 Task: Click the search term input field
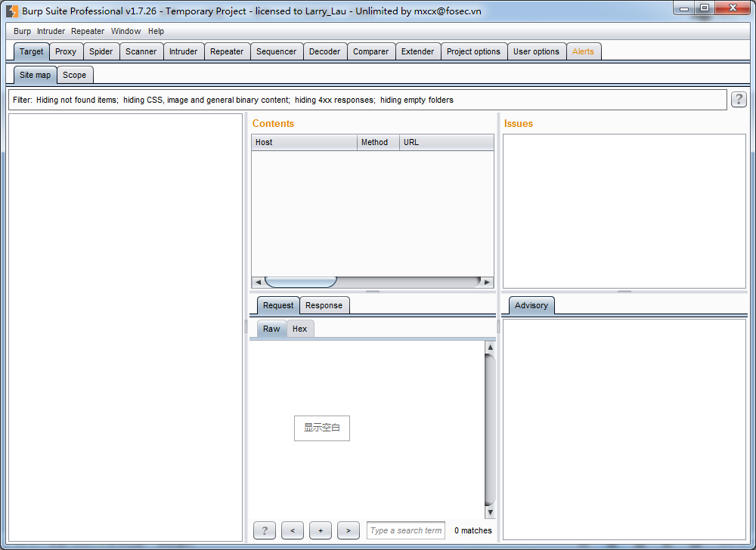point(405,530)
